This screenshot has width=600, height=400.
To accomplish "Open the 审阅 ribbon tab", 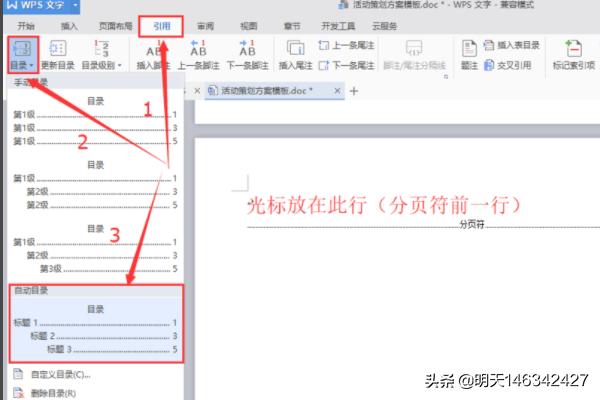I will click(x=205, y=25).
